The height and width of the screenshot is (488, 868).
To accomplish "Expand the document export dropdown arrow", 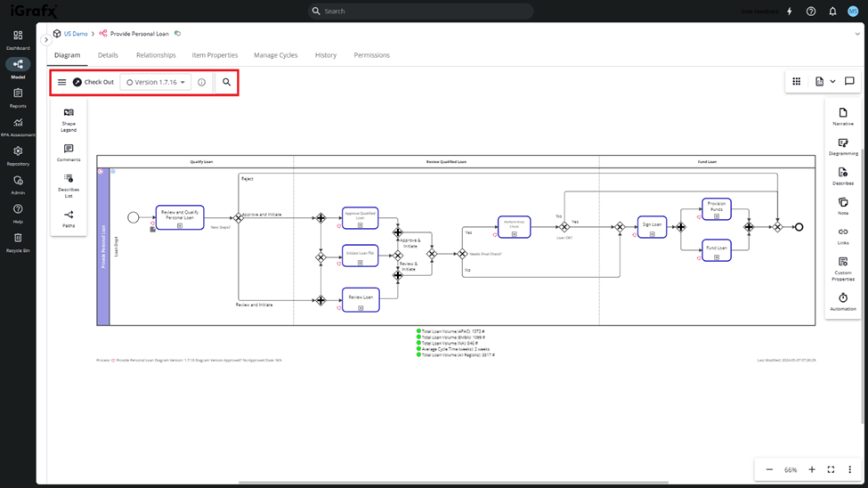I will click(832, 82).
